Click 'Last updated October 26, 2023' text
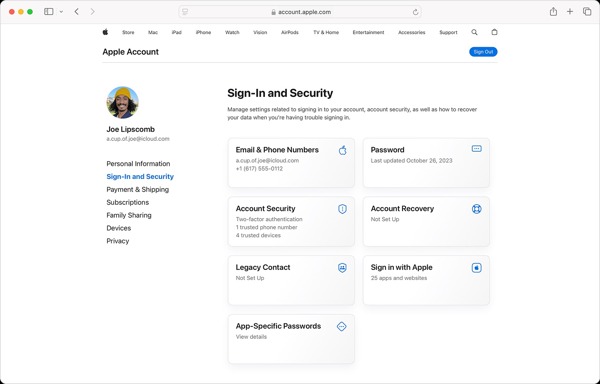Viewport: 600px width, 384px height. (x=411, y=161)
